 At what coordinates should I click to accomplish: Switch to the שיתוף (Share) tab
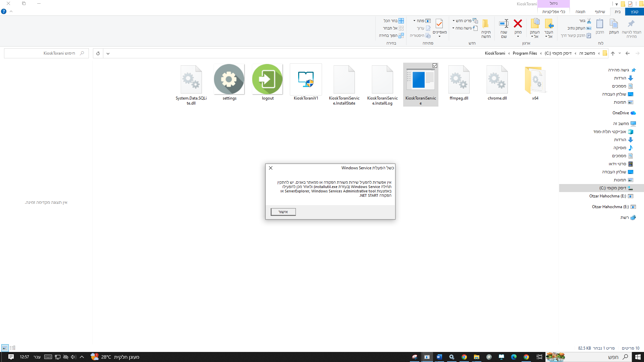coord(600,12)
